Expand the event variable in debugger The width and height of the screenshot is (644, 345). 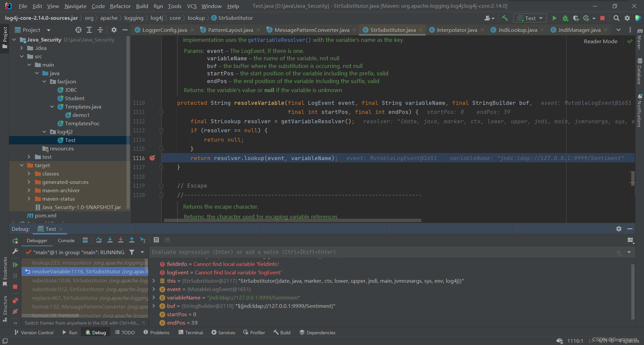(x=154, y=289)
